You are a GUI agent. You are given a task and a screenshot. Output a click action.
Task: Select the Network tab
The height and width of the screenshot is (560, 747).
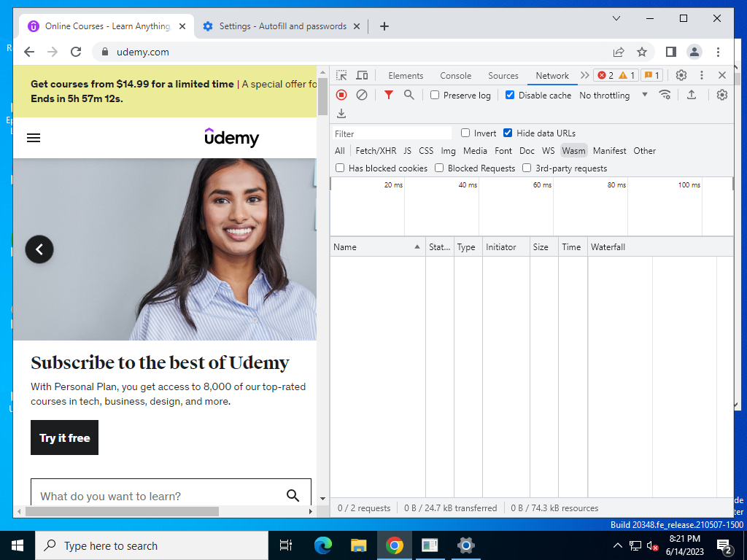pos(552,75)
